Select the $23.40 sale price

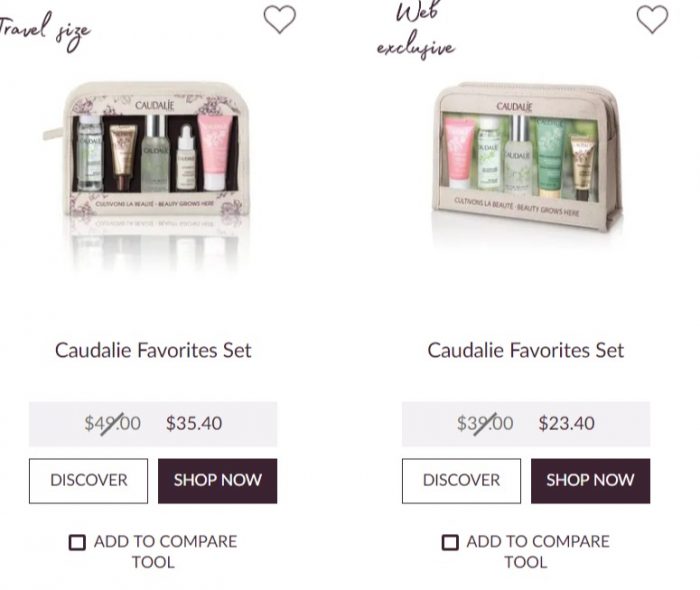[x=567, y=423]
